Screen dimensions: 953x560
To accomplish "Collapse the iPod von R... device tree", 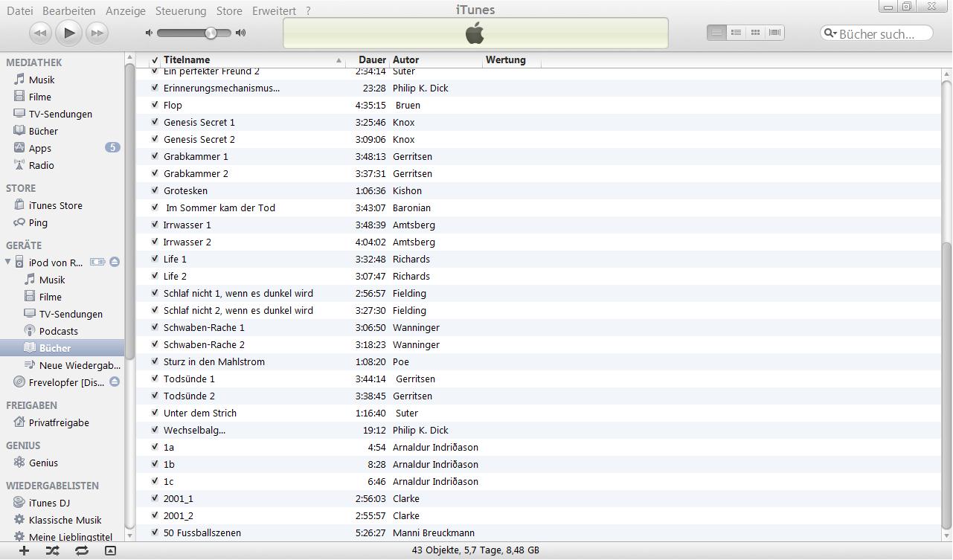I will (8, 262).
